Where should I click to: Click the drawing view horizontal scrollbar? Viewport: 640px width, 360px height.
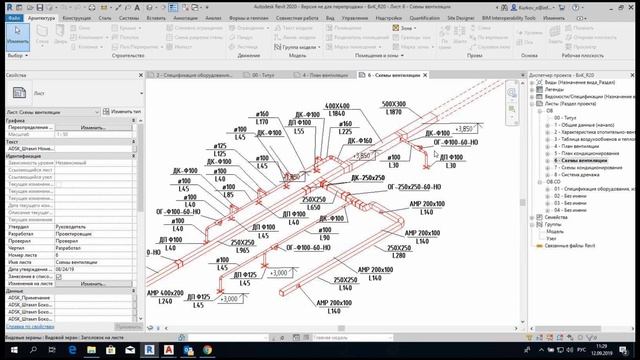point(341,328)
